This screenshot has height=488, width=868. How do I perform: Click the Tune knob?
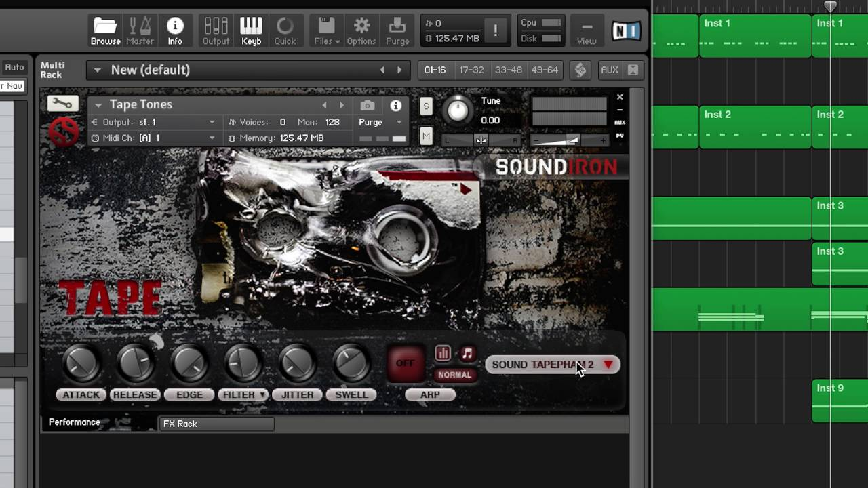[x=458, y=110]
